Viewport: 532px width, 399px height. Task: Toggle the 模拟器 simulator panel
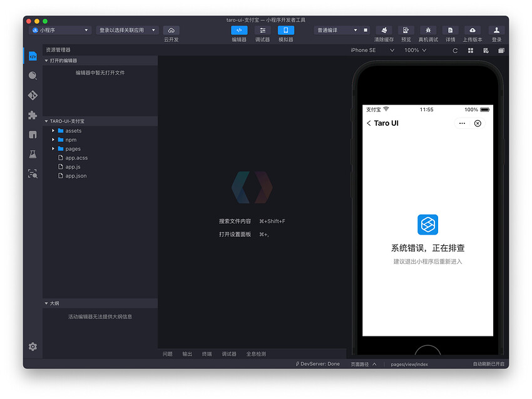point(285,30)
